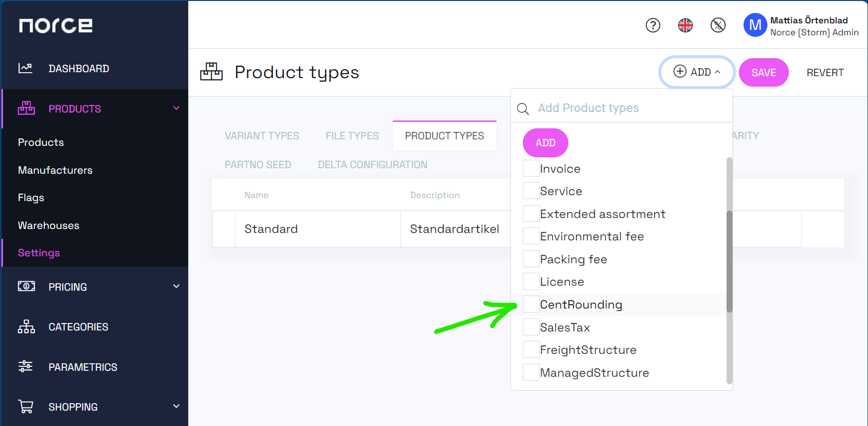Viewport: 868px width, 426px height.
Task: Click the Norce logo
Action: [x=56, y=25]
